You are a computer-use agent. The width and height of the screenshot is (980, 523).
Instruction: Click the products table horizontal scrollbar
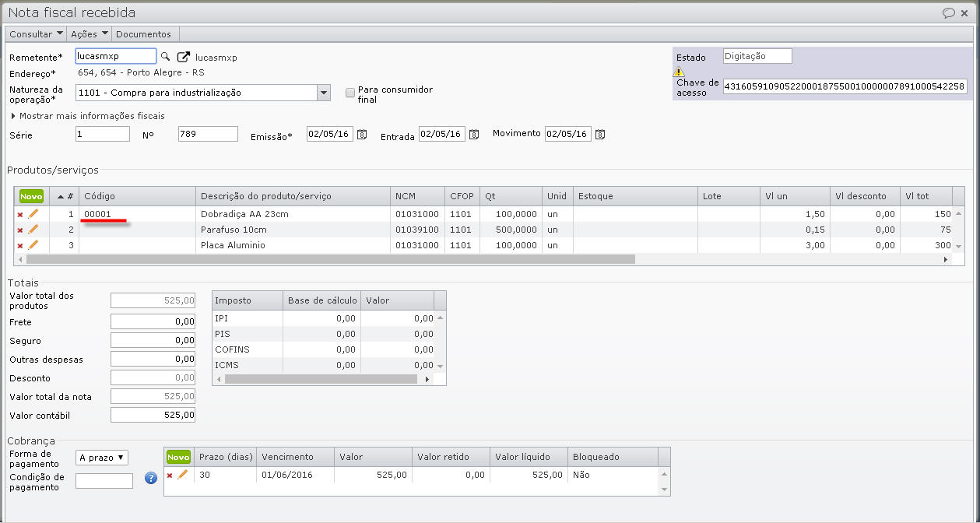pyautogui.click(x=327, y=259)
